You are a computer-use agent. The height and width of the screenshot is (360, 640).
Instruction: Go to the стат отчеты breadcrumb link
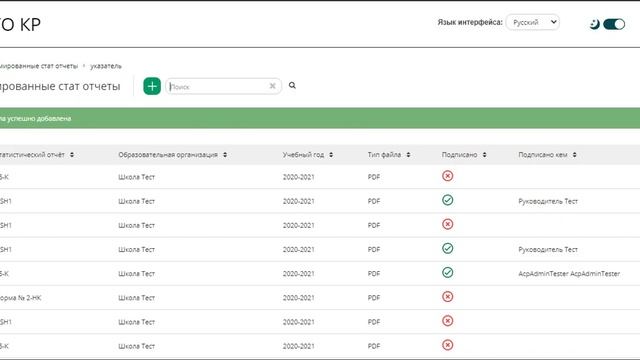(x=39, y=66)
